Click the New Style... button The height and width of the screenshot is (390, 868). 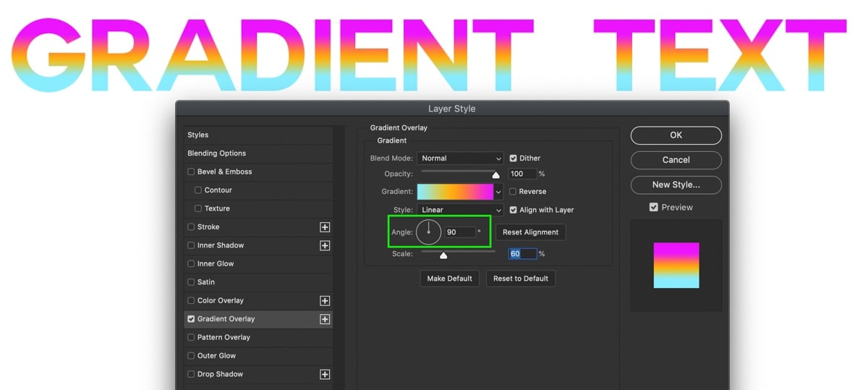click(x=676, y=185)
